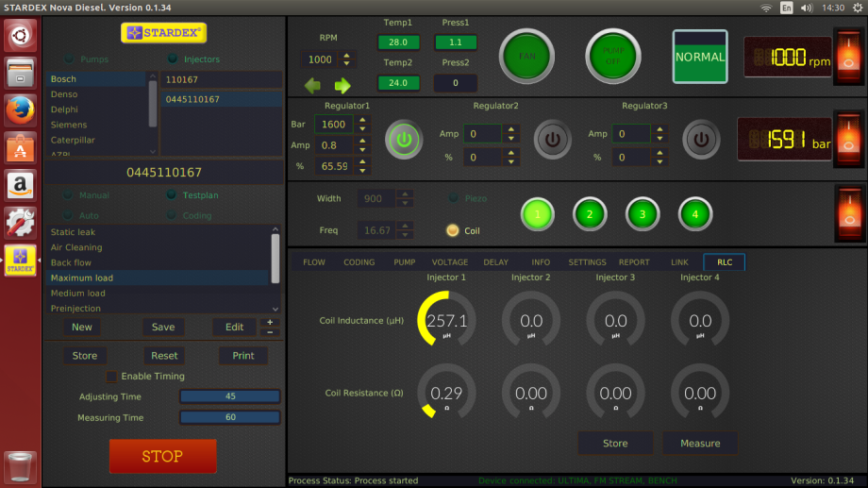Click the round FAN button
Image resolution: width=868 pixels, height=488 pixels.
pos(526,56)
